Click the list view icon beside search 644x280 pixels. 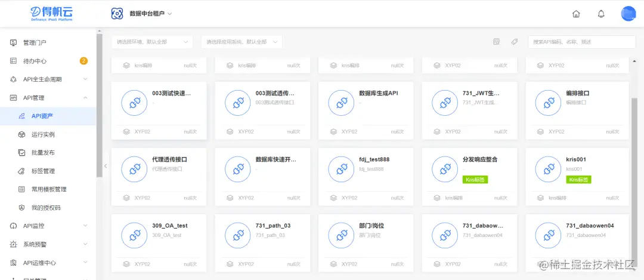coord(496,42)
